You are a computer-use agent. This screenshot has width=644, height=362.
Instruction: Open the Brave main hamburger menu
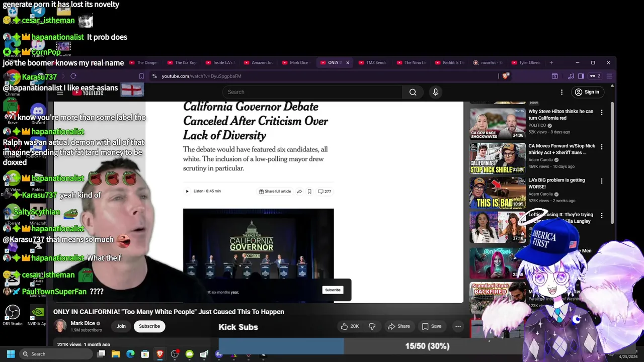(609, 76)
